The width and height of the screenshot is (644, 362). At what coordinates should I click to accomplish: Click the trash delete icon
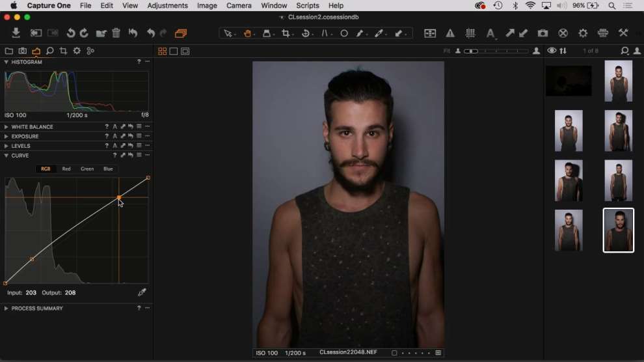116,33
